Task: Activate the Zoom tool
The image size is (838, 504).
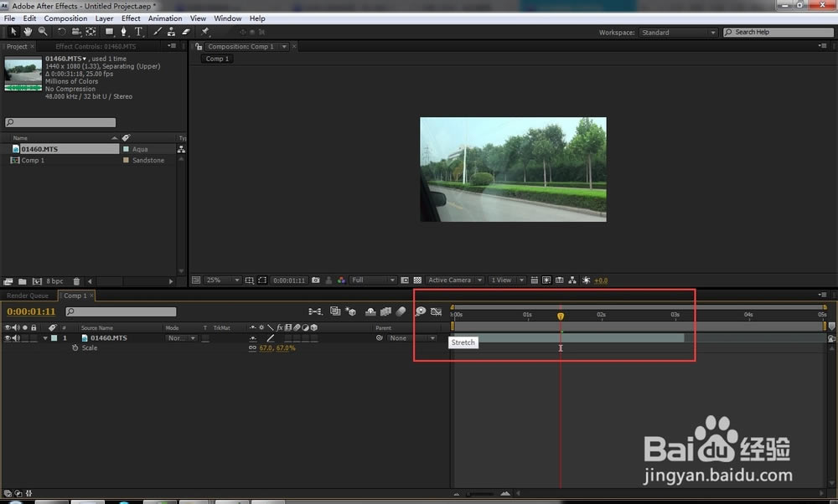Action: coord(43,31)
